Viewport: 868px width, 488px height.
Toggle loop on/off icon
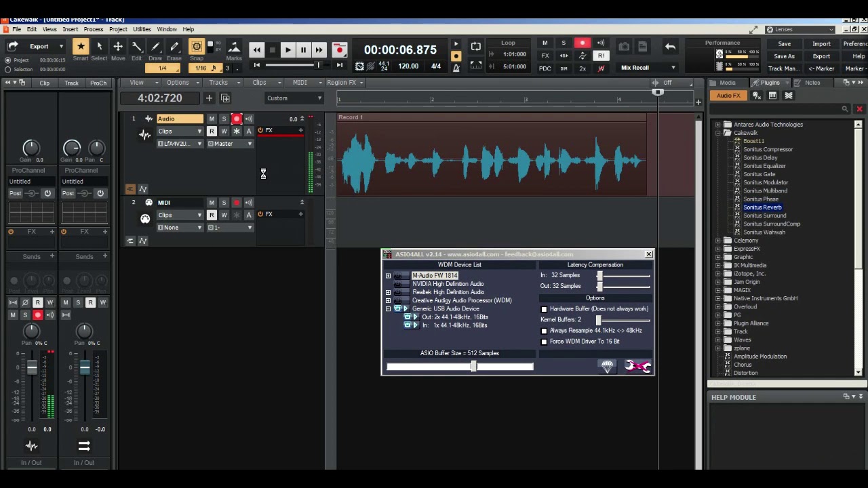(x=476, y=47)
